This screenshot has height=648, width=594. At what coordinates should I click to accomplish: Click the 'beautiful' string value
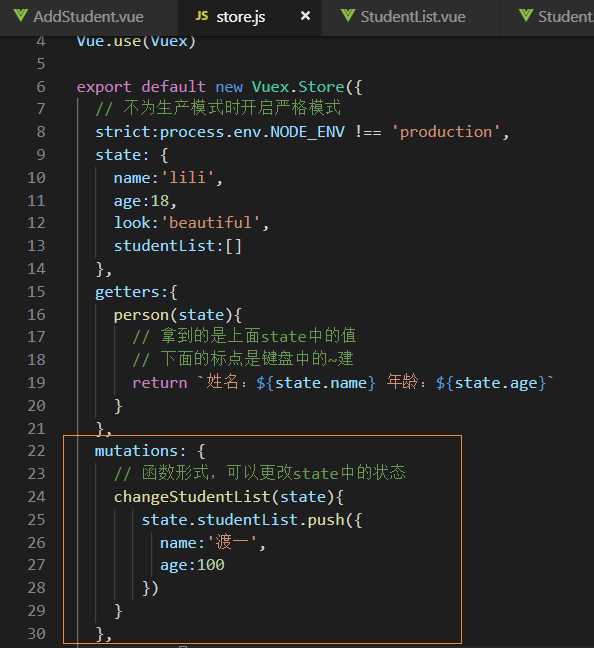210,223
